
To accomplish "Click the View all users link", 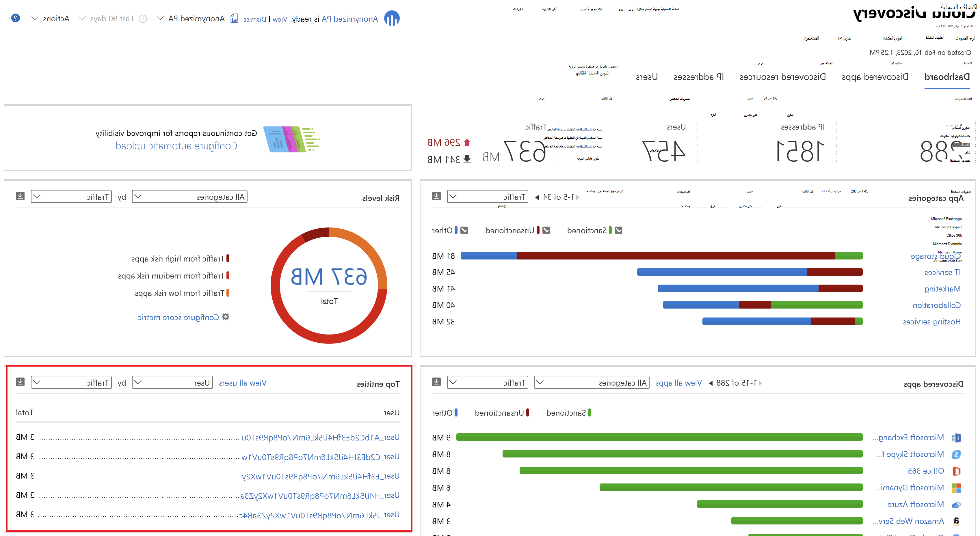I will click(x=242, y=383).
